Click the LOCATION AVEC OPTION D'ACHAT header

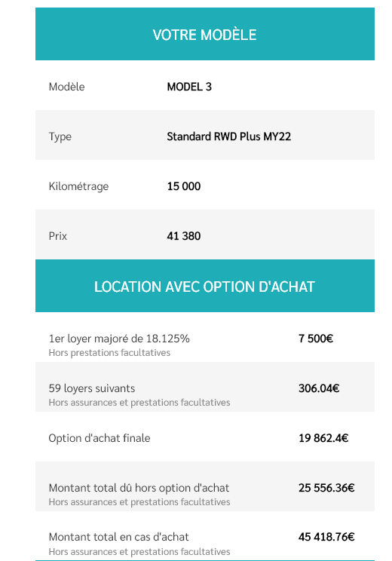[205, 286]
